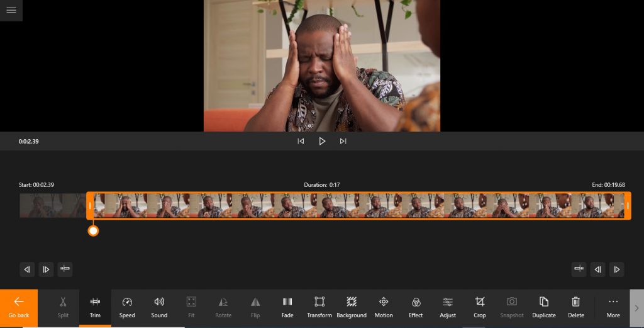The image size is (644, 328).
Task: Click the trimmed-out grey section of the filmstrip
Action: (x=53, y=205)
